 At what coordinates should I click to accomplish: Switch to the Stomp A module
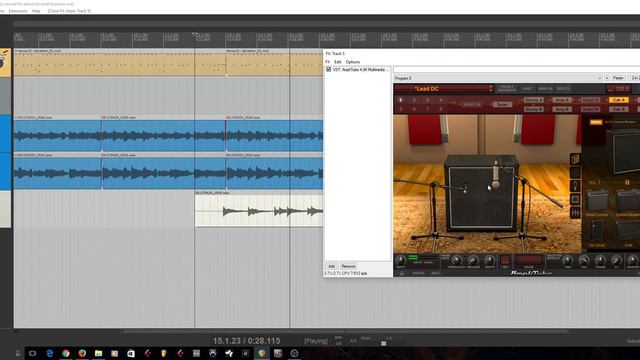click(534, 100)
